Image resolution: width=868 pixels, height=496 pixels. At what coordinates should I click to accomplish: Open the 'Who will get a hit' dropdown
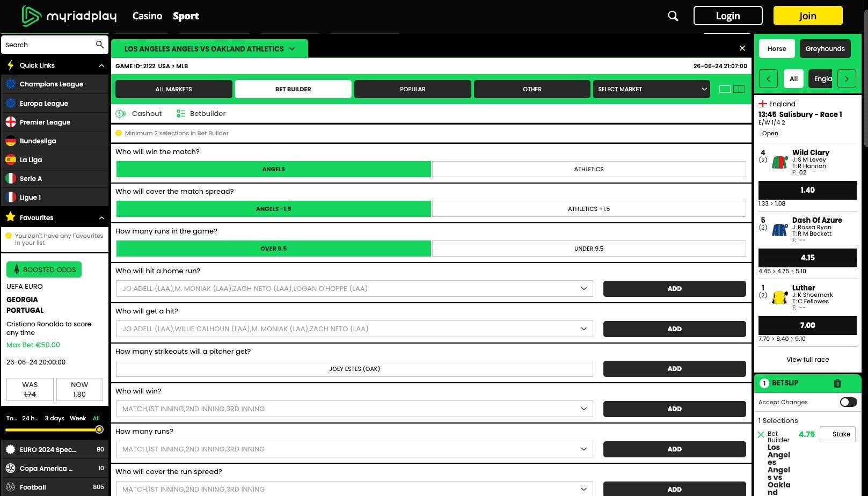pos(354,329)
